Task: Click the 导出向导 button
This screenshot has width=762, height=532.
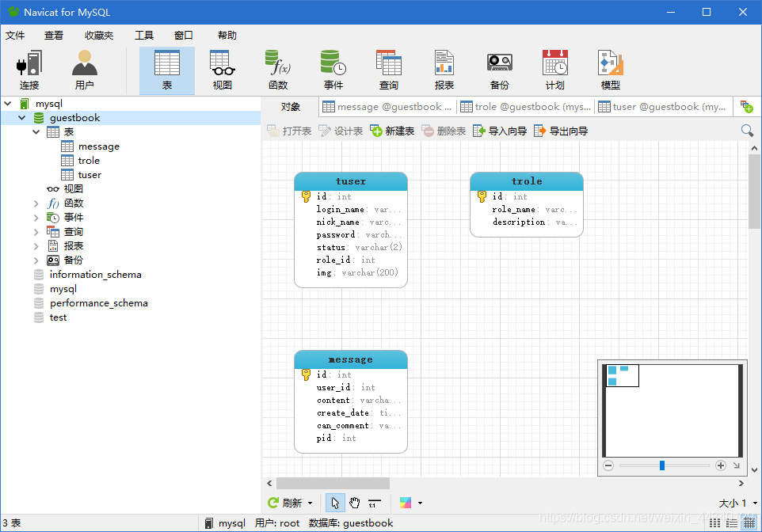Action: coord(561,131)
